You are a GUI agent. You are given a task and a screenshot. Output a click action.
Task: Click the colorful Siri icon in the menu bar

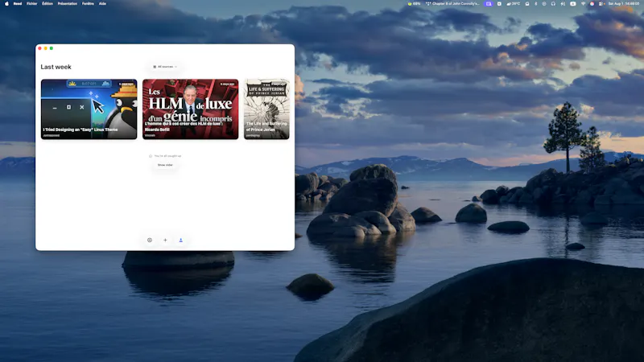(x=592, y=4)
